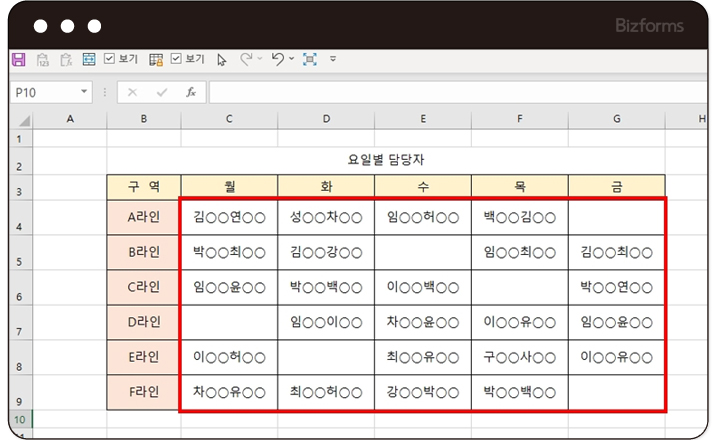Select column A header
Image resolution: width=715 pixels, height=440 pixels.
[x=70, y=119]
